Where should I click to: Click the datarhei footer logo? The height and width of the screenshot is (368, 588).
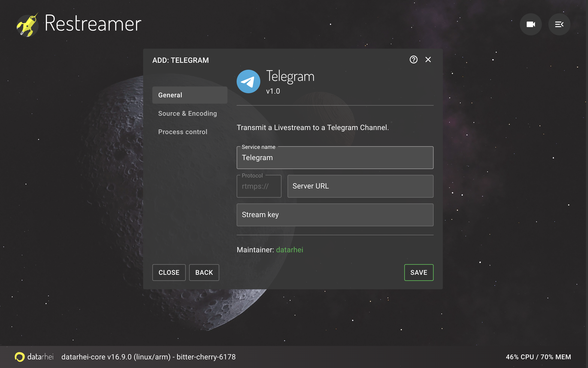pos(34,357)
